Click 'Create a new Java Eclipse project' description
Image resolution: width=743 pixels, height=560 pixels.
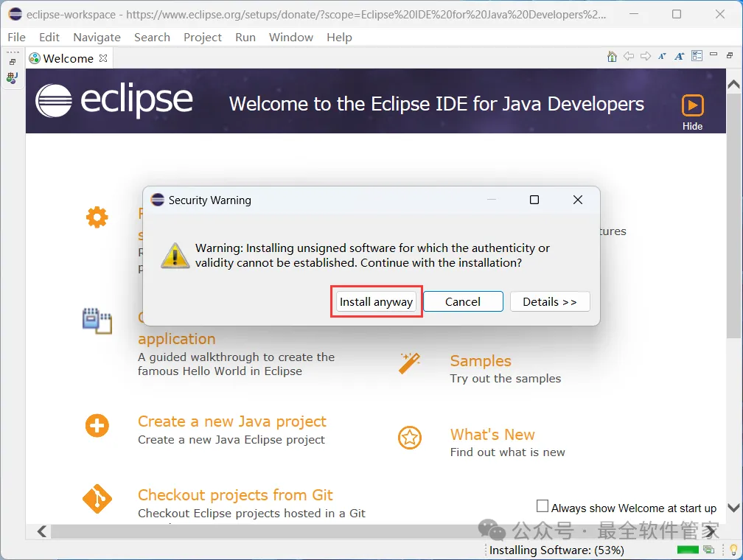click(231, 440)
